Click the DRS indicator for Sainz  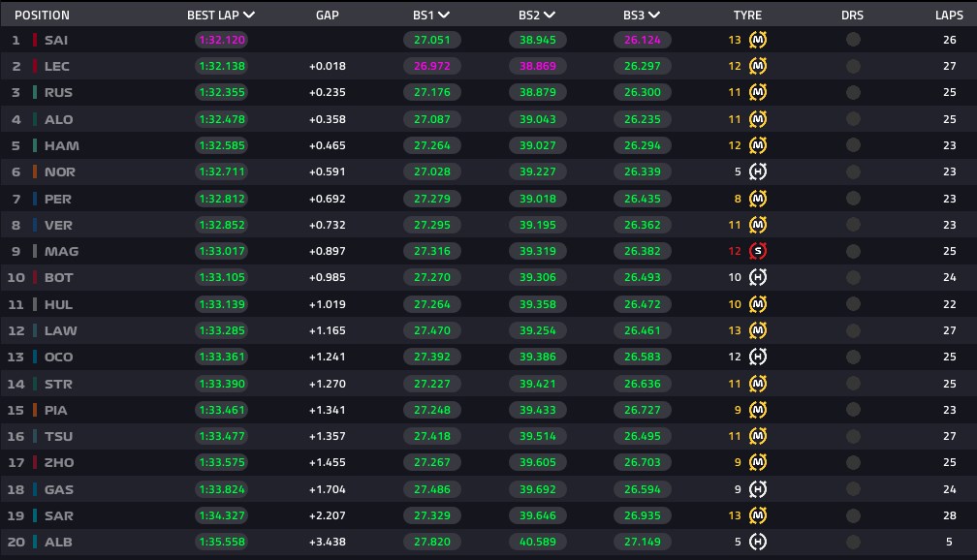[x=853, y=40]
